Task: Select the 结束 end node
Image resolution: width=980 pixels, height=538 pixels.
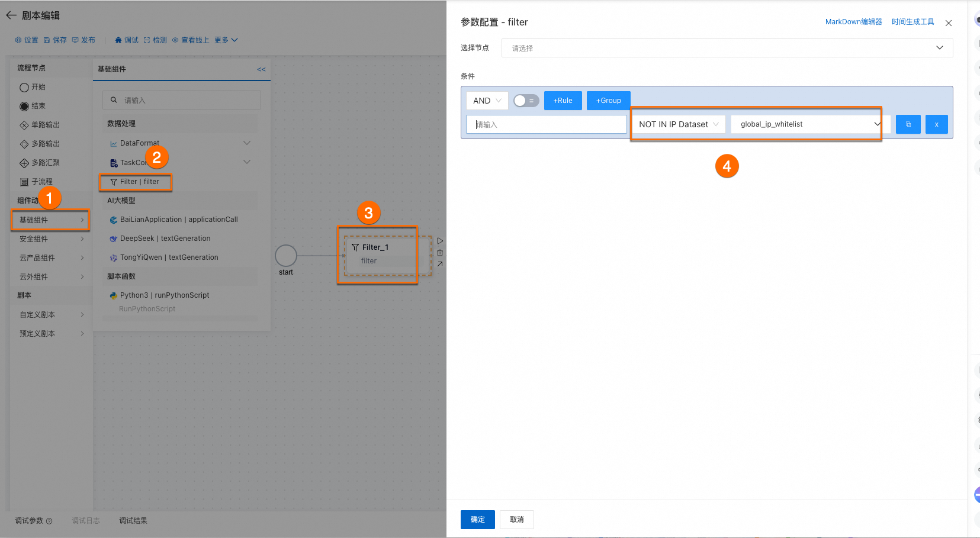Action: tap(33, 106)
